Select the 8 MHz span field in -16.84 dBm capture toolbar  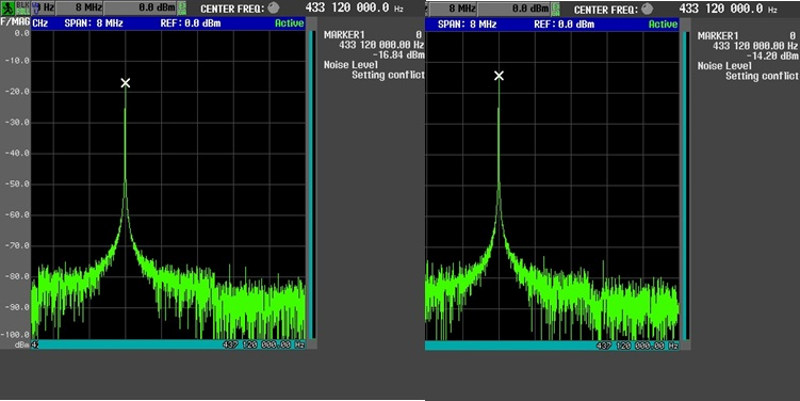pyautogui.click(x=79, y=8)
